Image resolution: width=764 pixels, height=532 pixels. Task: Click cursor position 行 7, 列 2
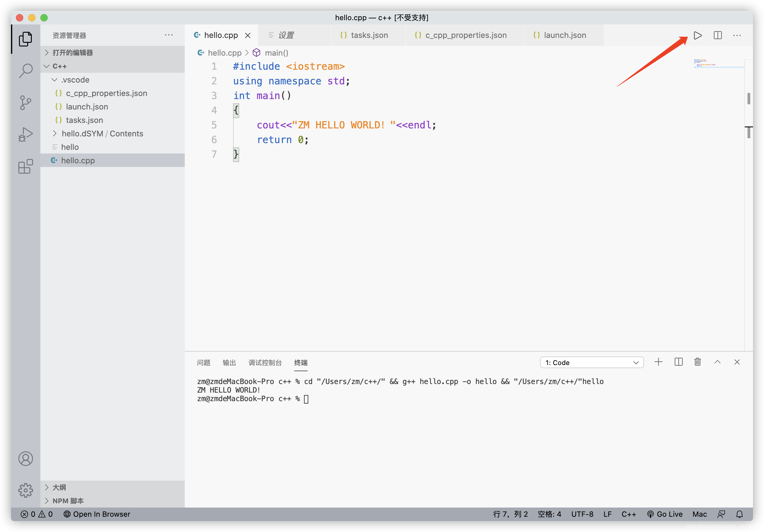(x=510, y=514)
